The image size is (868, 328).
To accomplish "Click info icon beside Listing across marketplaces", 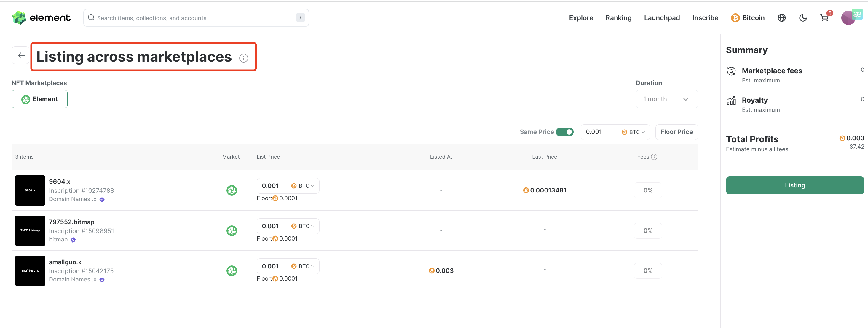I will (x=243, y=58).
